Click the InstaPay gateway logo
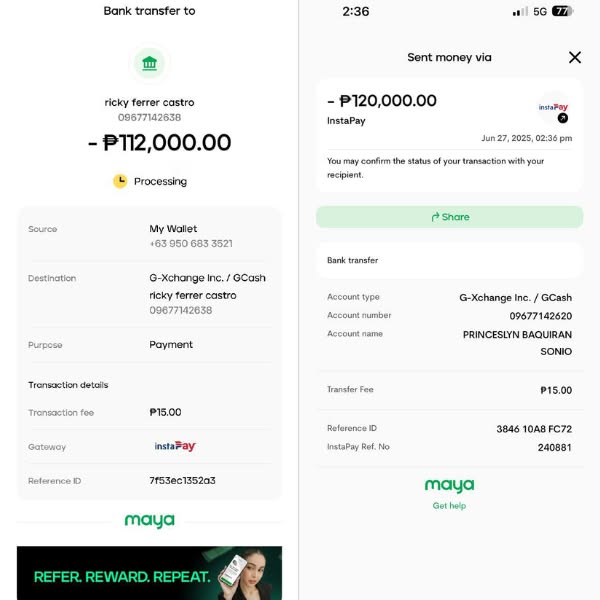The image size is (600, 600). [x=175, y=446]
